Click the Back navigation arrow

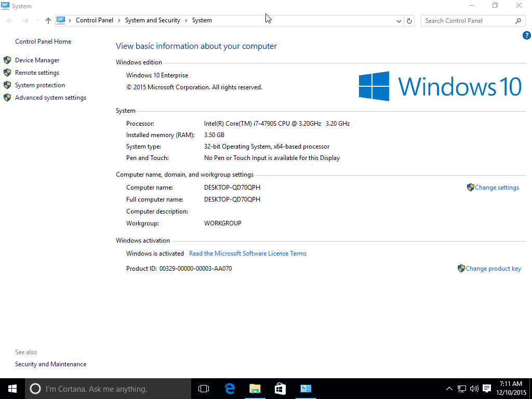click(x=10, y=21)
